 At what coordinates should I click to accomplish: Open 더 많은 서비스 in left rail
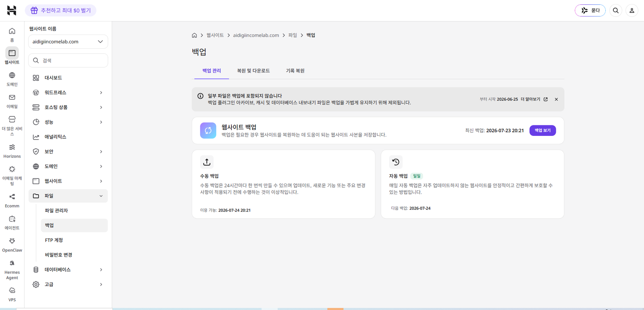click(12, 125)
